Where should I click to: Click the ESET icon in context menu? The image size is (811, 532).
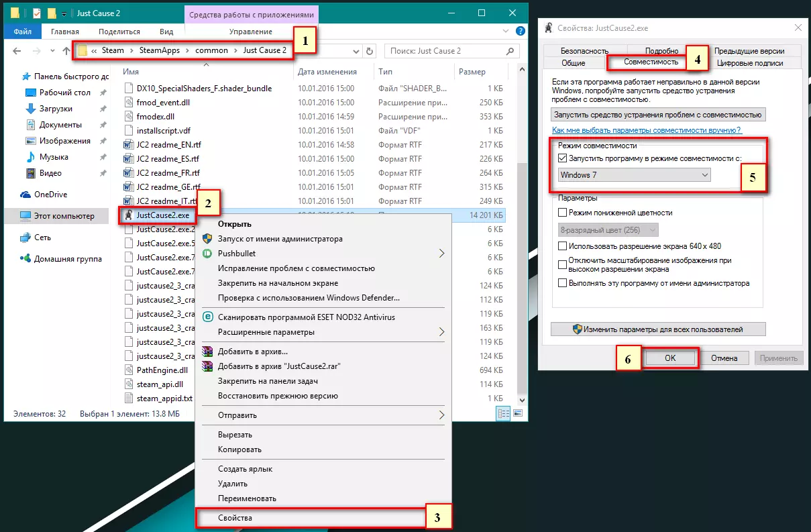click(x=208, y=317)
